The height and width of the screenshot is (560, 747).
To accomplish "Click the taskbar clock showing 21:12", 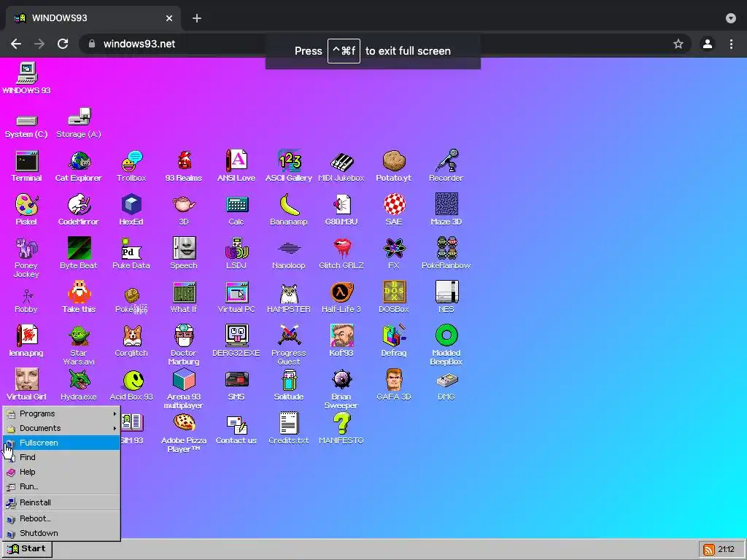I will pos(726,550).
